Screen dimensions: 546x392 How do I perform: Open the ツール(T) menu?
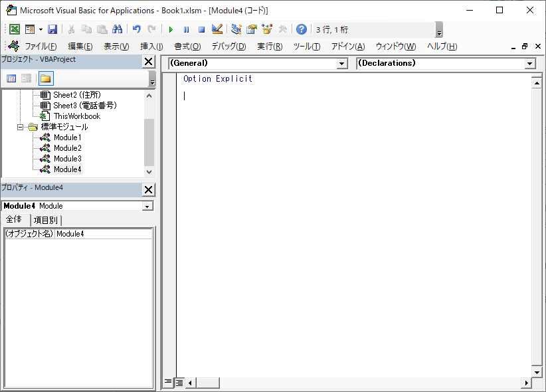point(307,47)
